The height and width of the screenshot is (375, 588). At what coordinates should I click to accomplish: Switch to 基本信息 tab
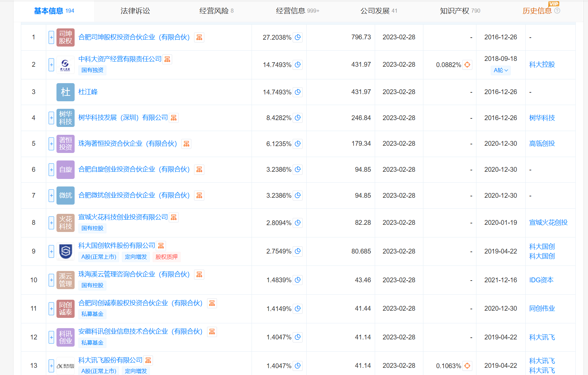(x=54, y=11)
